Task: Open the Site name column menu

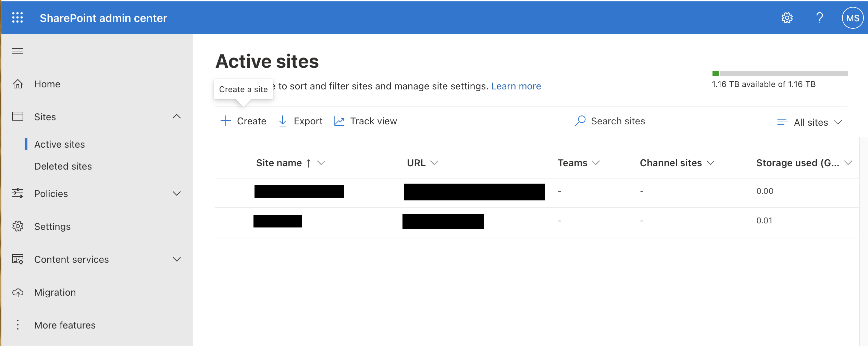Action: (x=321, y=163)
